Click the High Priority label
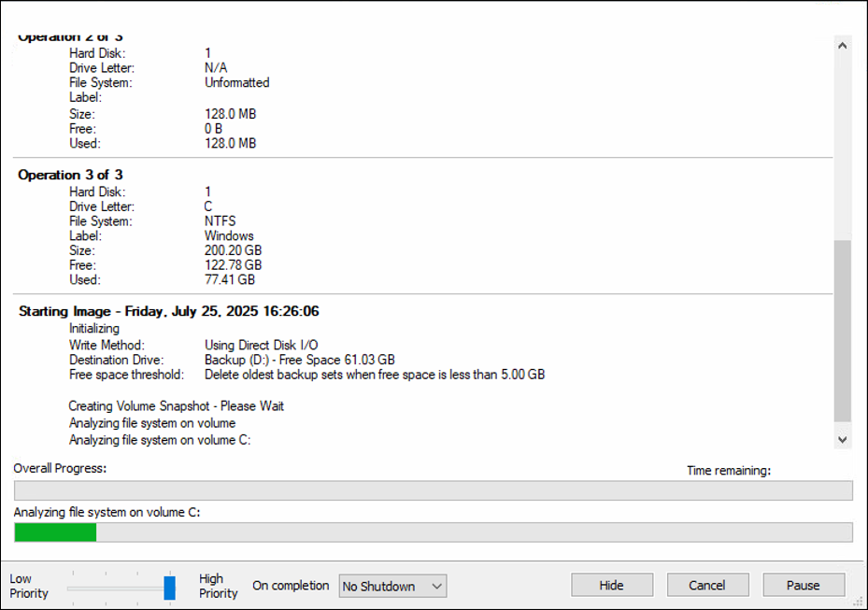 tap(217, 585)
